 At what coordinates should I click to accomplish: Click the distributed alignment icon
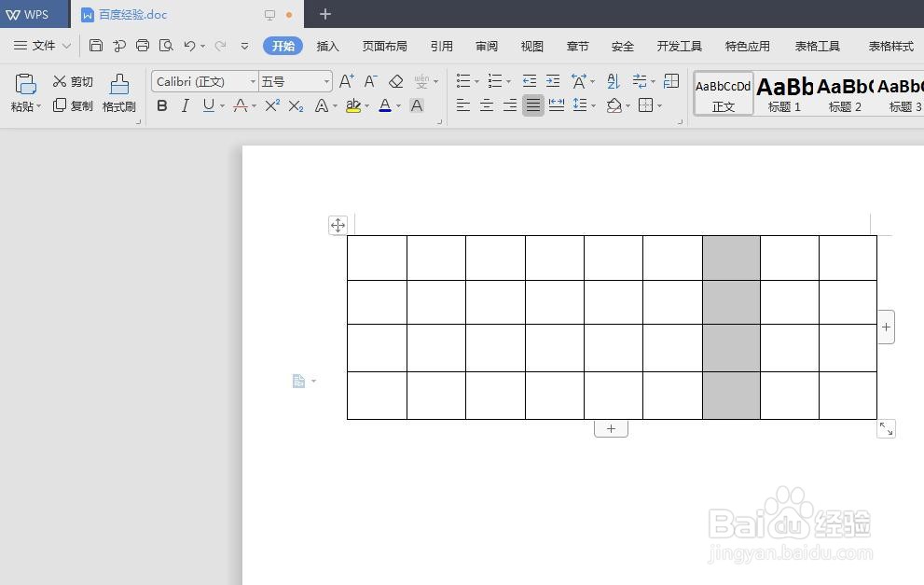(x=557, y=105)
